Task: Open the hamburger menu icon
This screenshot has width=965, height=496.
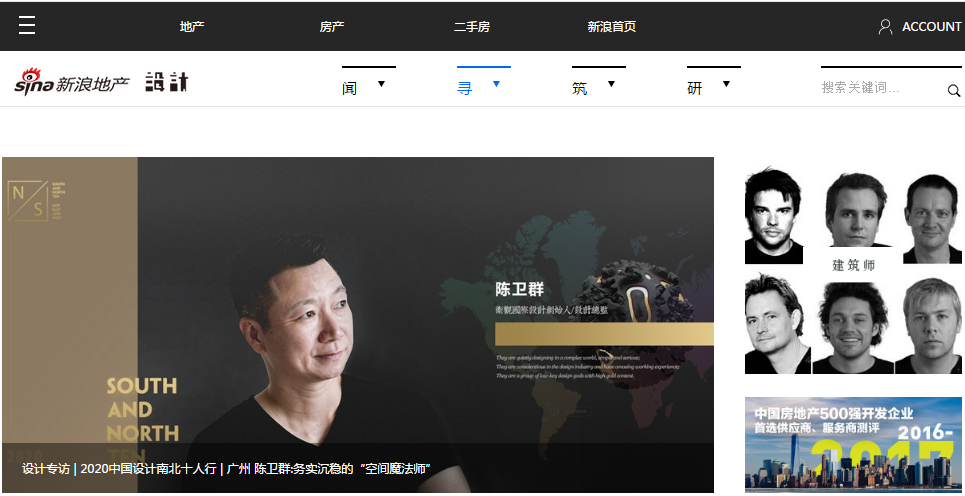Action: (x=27, y=26)
